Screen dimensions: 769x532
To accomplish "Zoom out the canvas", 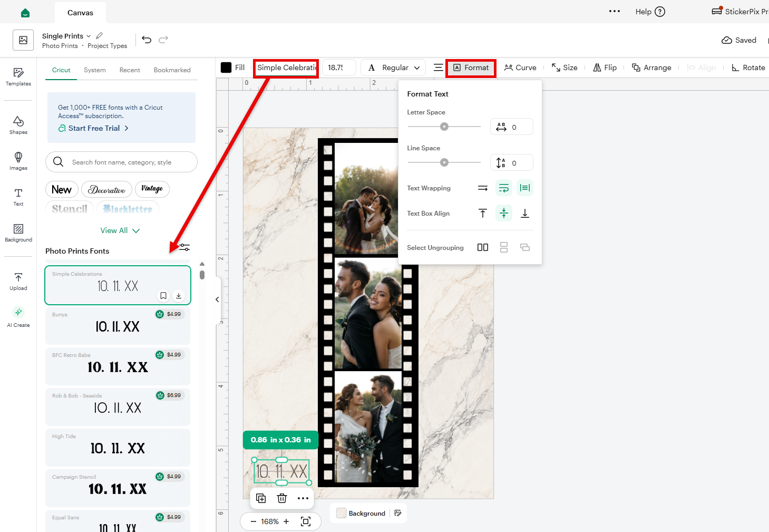I will coord(253,521).
